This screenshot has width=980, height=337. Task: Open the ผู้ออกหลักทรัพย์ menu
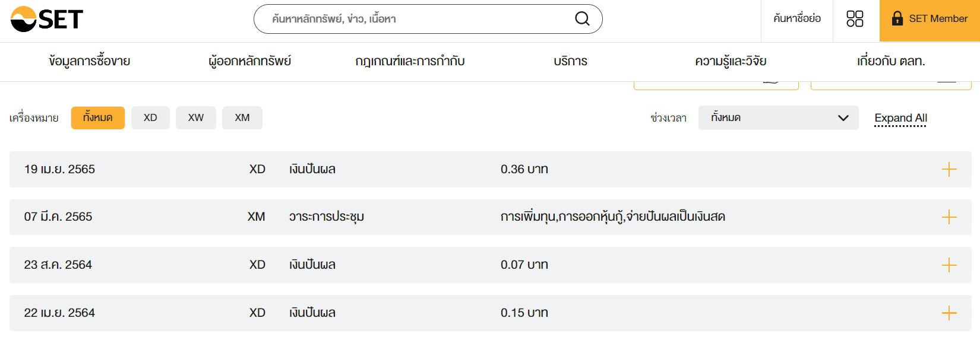(250, 61)
